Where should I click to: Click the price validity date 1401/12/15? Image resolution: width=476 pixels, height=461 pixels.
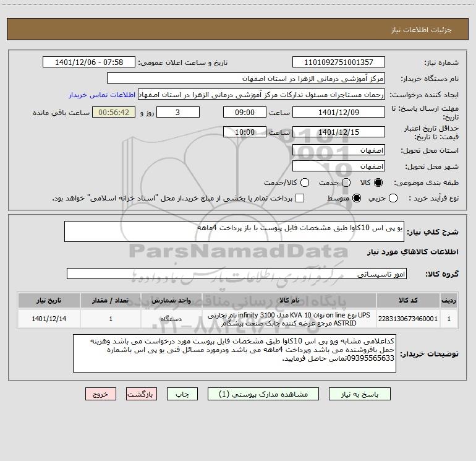(339, 132)
